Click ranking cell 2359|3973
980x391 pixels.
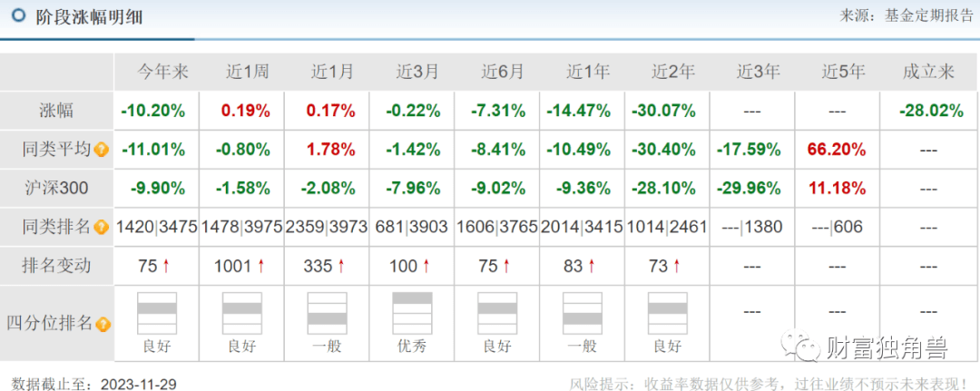327,228
